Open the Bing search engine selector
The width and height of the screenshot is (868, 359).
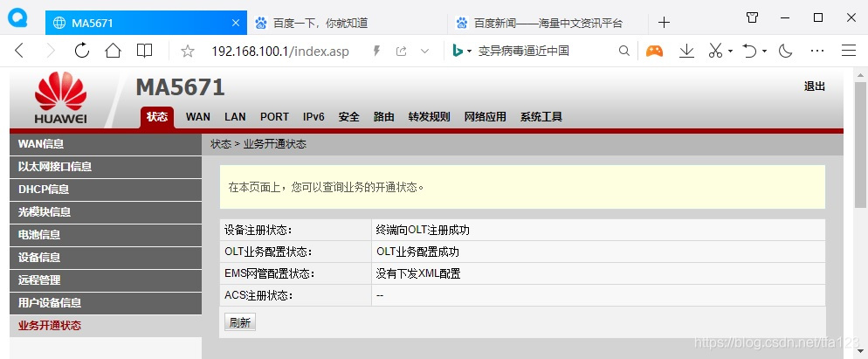[462, 52]
